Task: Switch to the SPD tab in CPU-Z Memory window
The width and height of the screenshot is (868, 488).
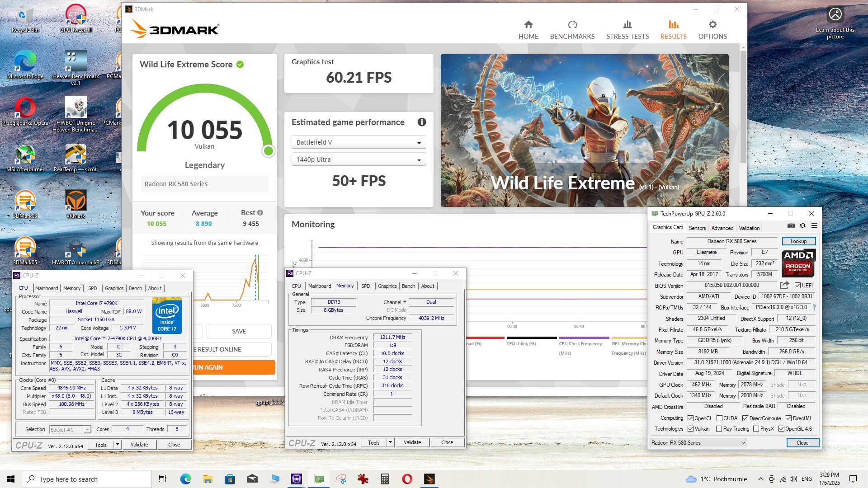Action: pyautogui.click(x=365, y=286)
